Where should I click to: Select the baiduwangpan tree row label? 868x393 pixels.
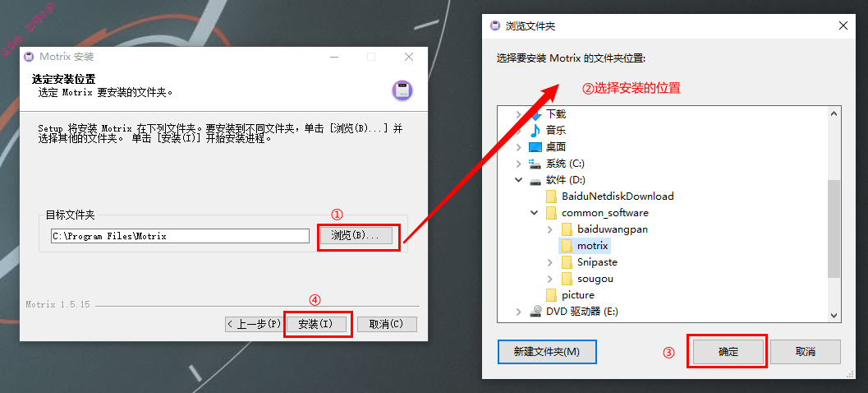click(x=613, y=229)
